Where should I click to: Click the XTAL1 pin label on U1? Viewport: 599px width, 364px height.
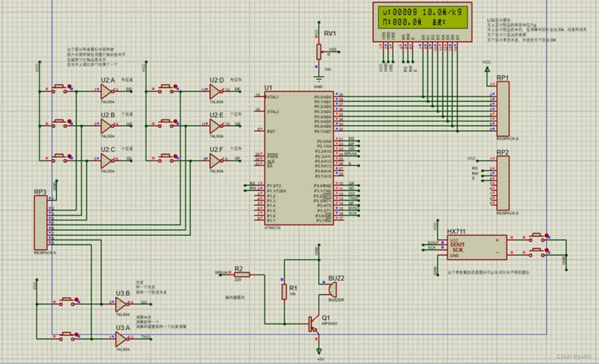coord(273,97)
